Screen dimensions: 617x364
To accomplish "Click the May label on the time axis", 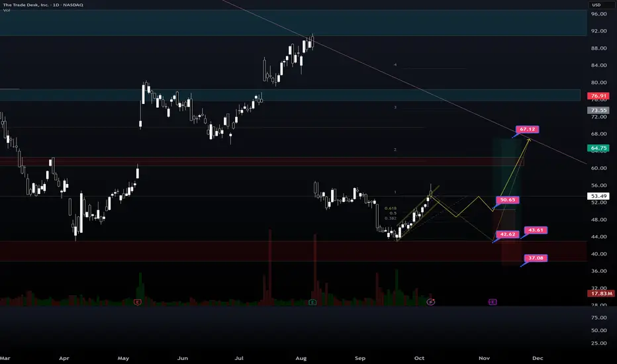I will click(x=123, y=358).
